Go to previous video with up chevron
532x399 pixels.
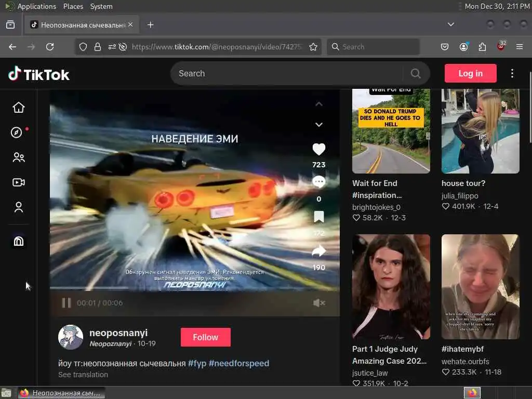pyautogui.click(x=318, y=104)
